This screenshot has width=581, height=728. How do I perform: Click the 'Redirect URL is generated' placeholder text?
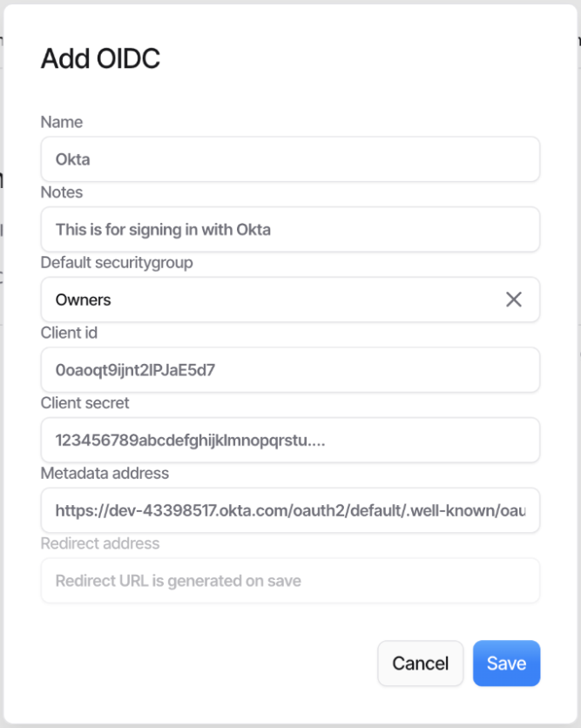(x=179, y=581)
